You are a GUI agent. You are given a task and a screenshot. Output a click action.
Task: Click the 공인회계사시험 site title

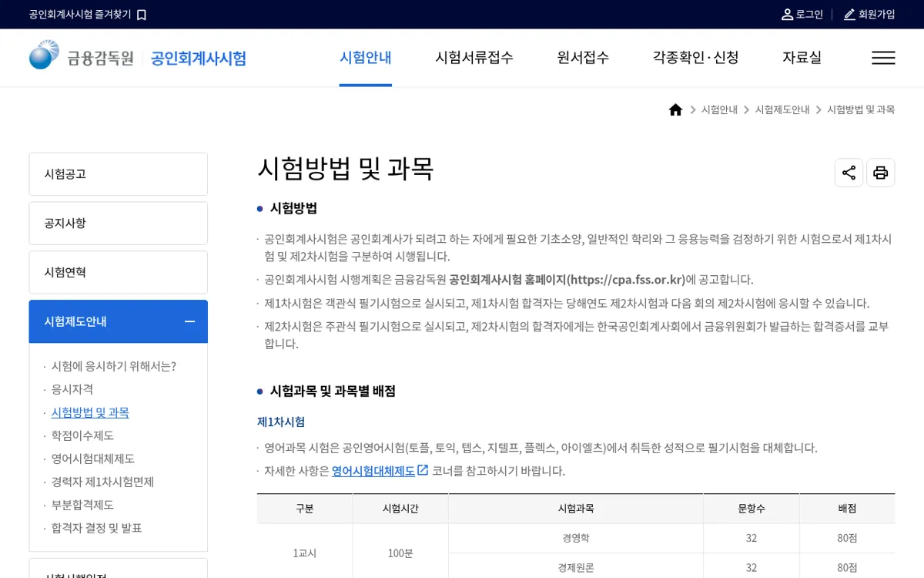199,58
